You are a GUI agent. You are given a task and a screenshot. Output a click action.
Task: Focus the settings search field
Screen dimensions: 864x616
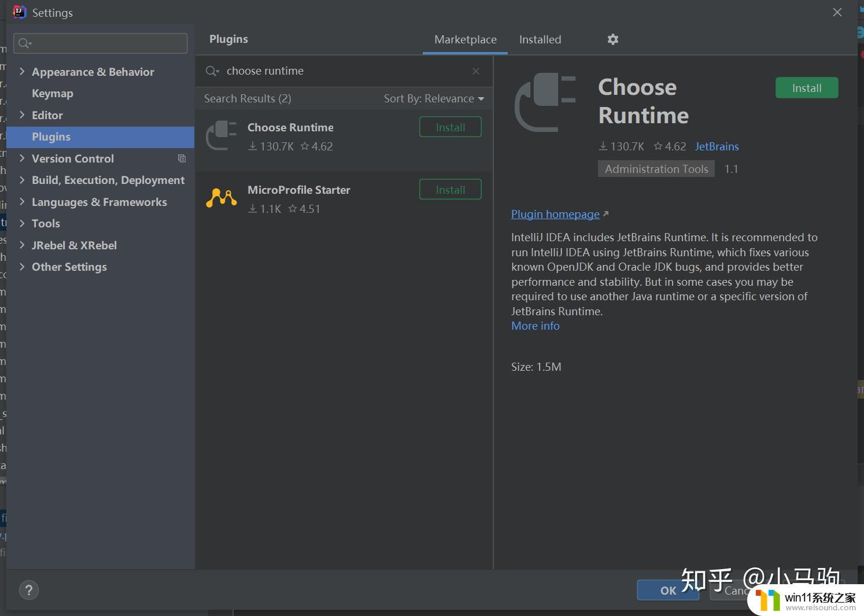(x=101, y=43)
